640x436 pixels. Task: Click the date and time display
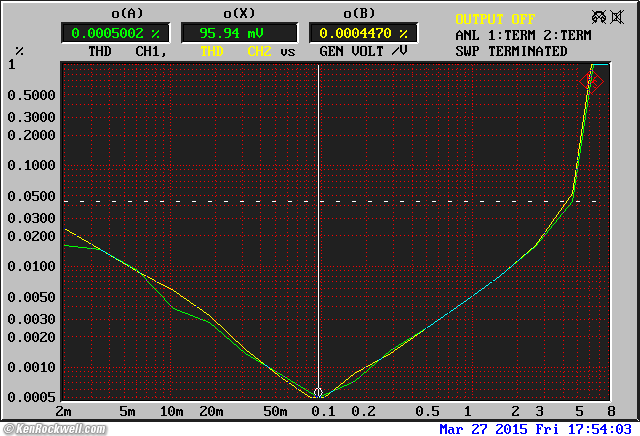[537, 429]
